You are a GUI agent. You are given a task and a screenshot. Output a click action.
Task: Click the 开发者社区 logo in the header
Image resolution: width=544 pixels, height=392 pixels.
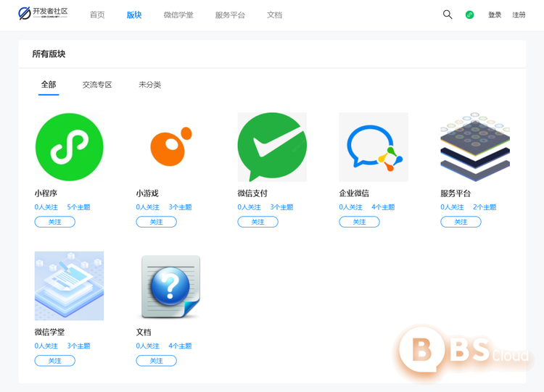click(43, 13)
